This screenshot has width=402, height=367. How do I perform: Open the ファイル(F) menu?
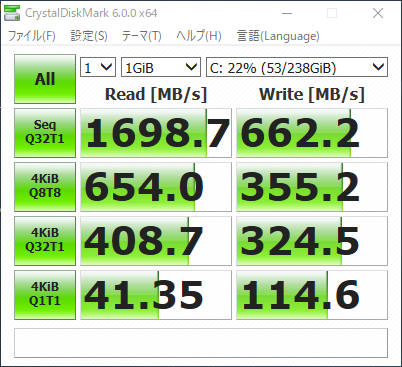pyautogui.click(x=32, y=36)
